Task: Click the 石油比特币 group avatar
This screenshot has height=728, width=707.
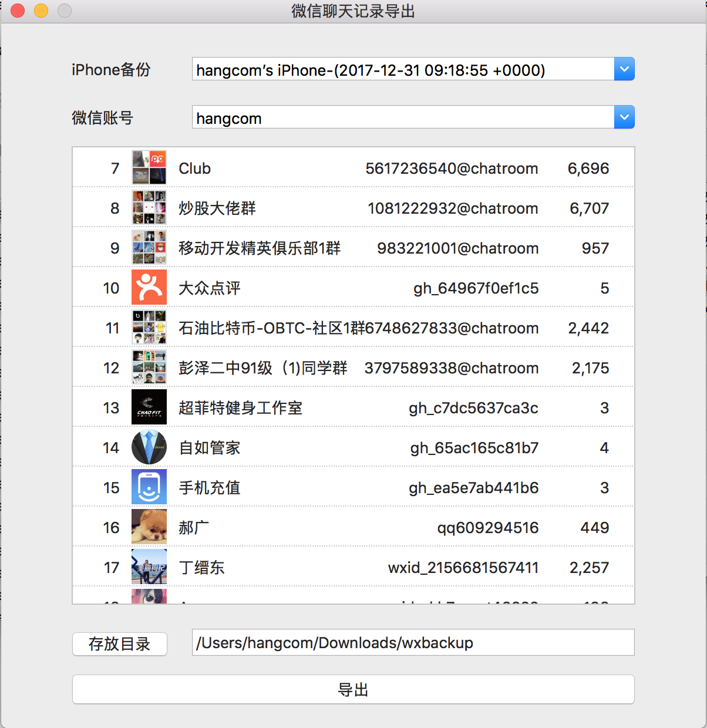Action: [x=149, y=327]
